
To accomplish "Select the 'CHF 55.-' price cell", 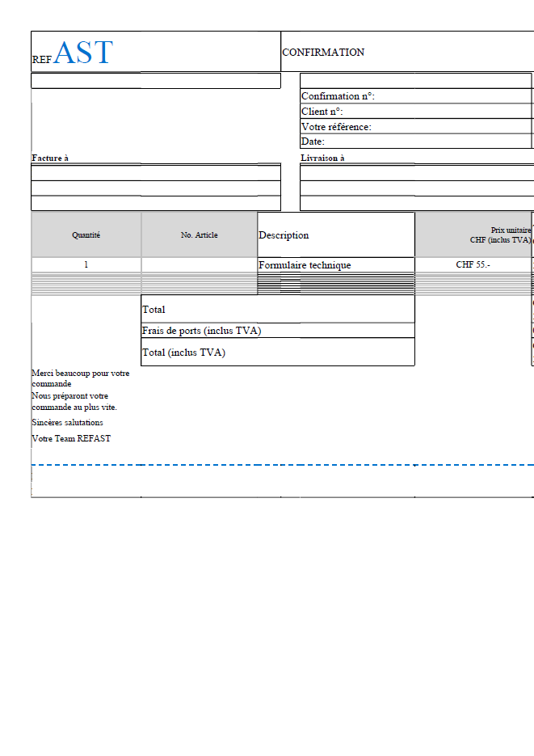I will [x=473, y=264].
